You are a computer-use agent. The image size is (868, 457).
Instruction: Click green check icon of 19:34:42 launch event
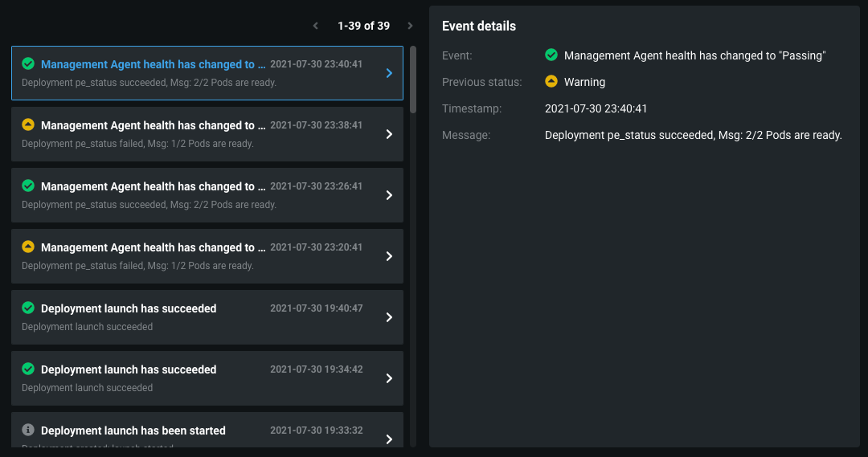(x=28, y=369)
